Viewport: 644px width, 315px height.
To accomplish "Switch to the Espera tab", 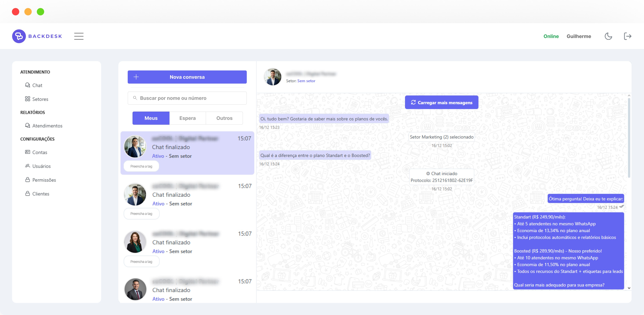I will pyautogui.click(x=187, y=118).
